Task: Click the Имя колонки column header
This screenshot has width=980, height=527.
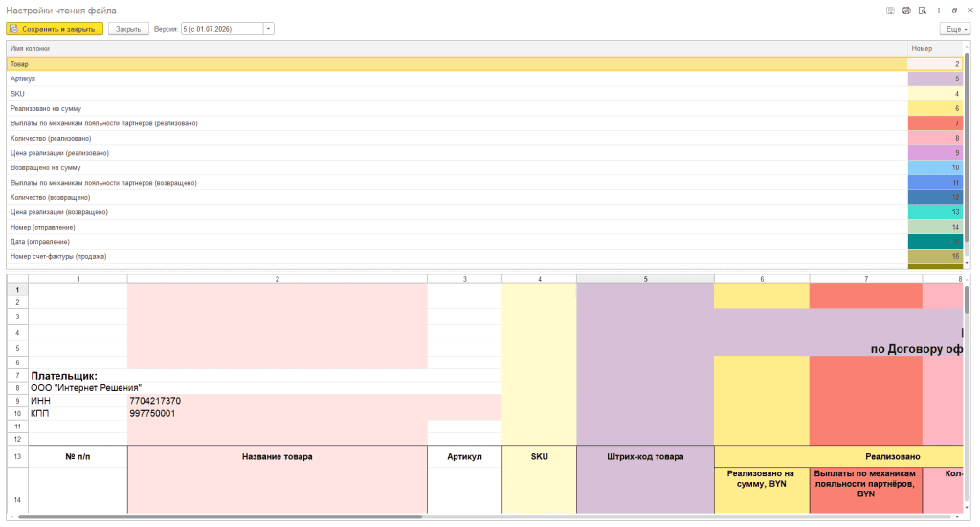Action: [x=457, y=48]
